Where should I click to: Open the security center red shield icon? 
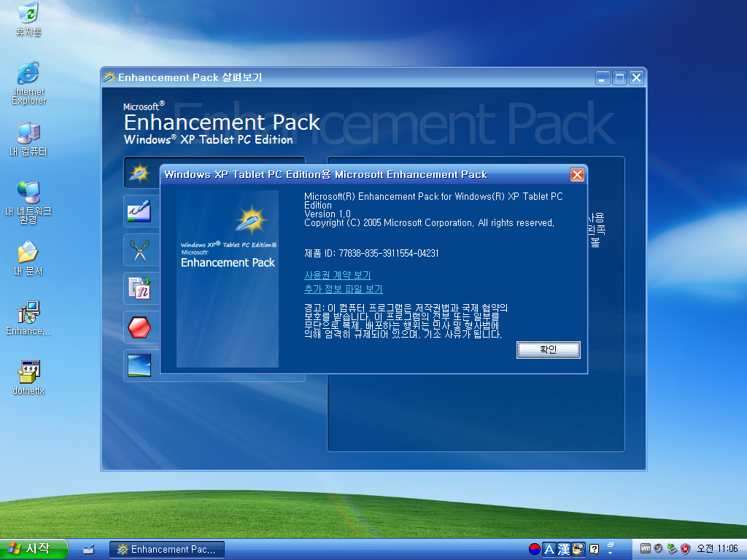tap(685, 548)
